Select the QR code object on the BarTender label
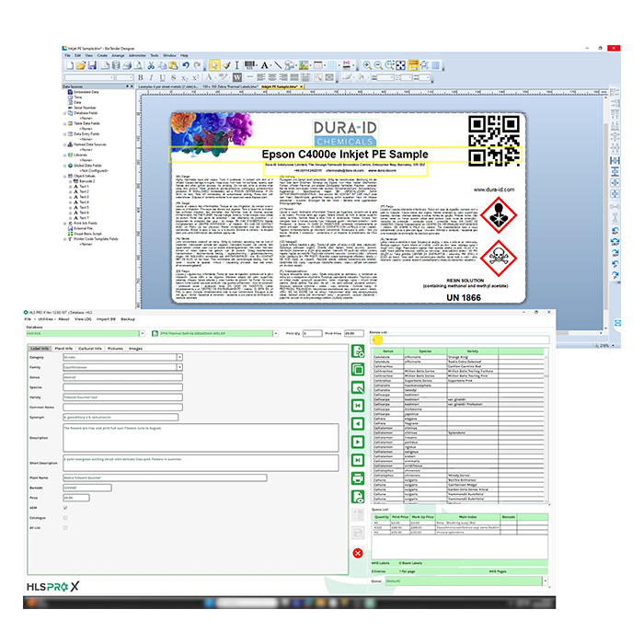644x644 pixels. (x=494, y=140)
